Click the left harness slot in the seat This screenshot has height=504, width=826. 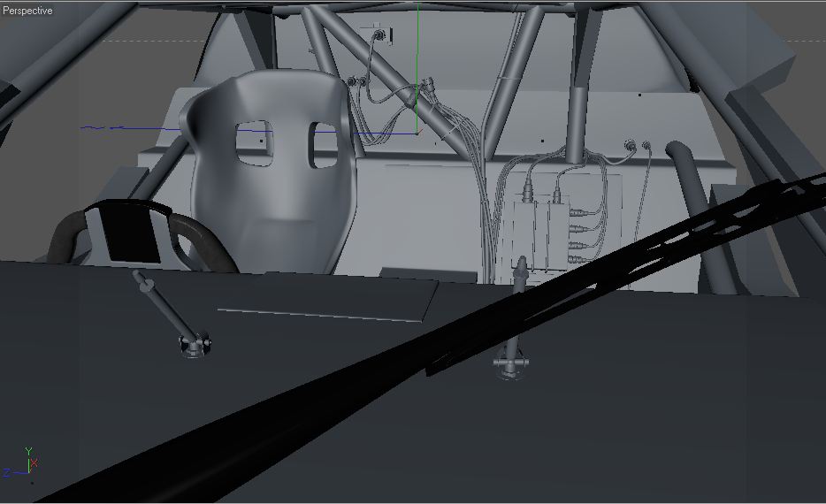point(254,143)
